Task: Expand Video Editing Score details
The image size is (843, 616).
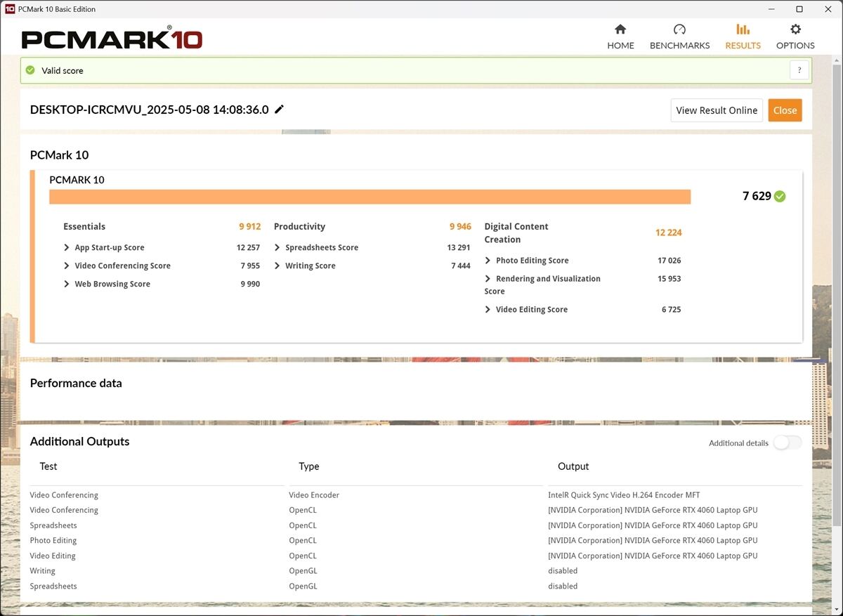Action: click(488, 310)
